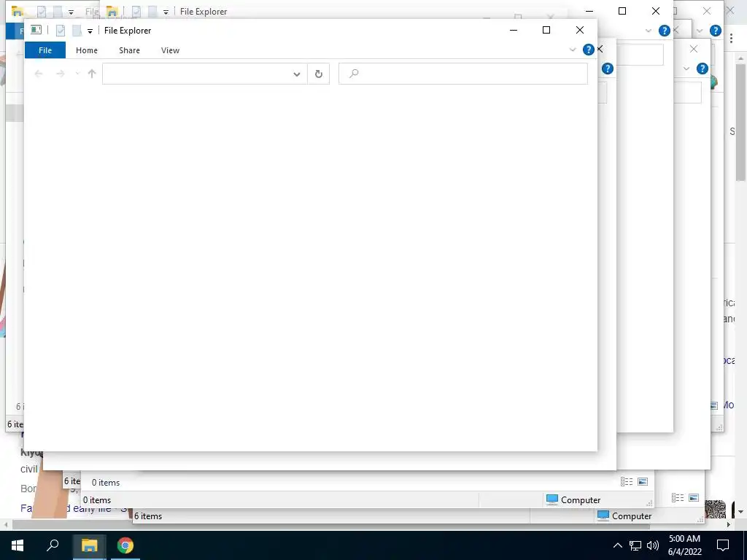Go up one level with Up arrow
This screenshot has height=560, width=747.
pos(92,74)
